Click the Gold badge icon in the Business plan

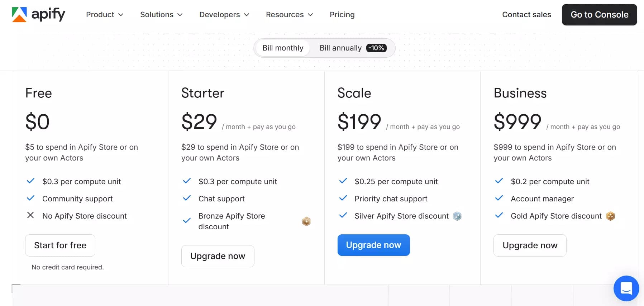(x=611, y=216)
